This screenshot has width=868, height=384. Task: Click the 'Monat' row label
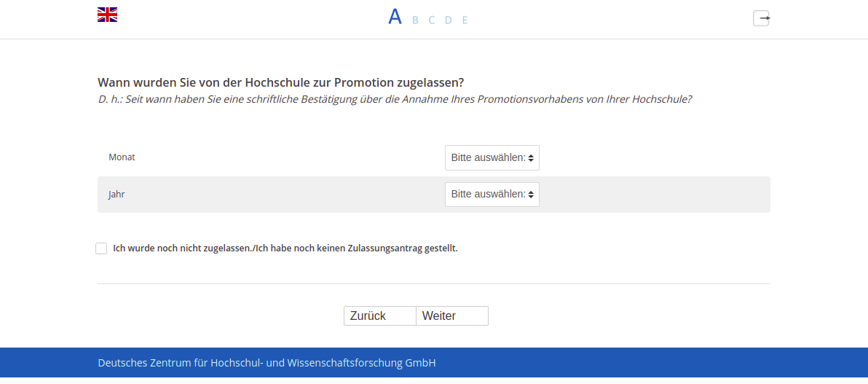click(122, 157)
